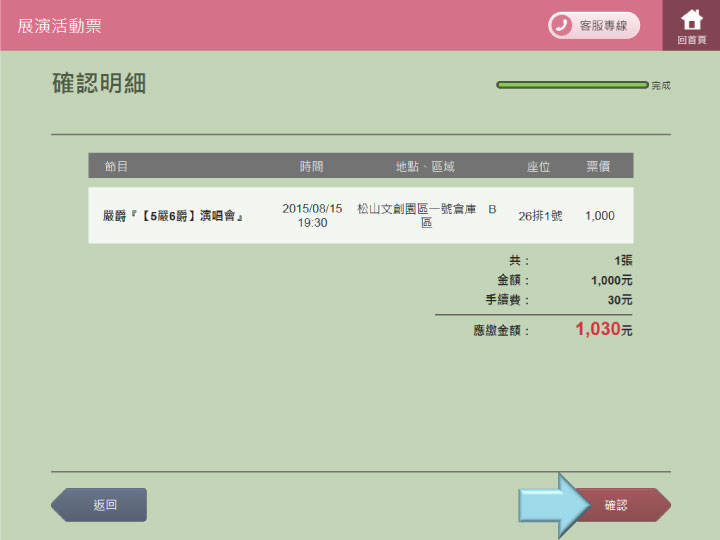Image resolution: width=720 pixels, height=540 pixels.
Task: Click the 時間 column header
Action: 311,166
